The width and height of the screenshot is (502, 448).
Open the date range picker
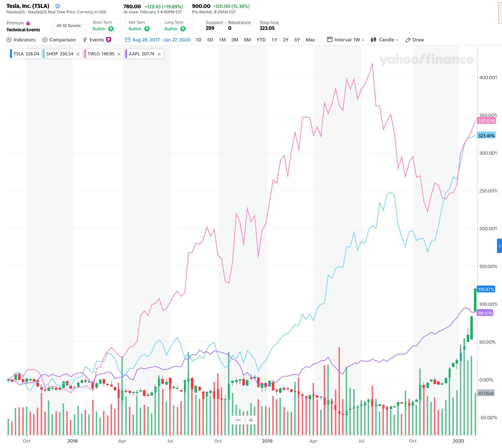[158, 40]
